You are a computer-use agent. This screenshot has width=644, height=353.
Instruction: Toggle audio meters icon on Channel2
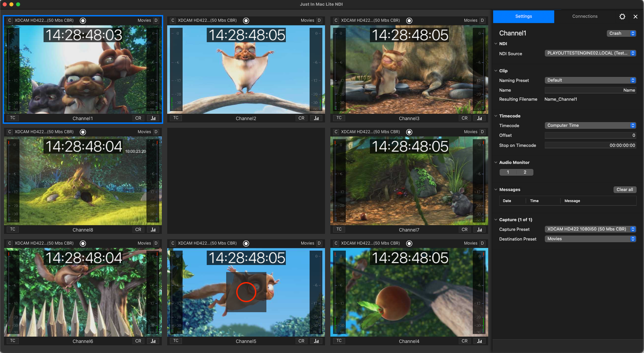point(316,118)
